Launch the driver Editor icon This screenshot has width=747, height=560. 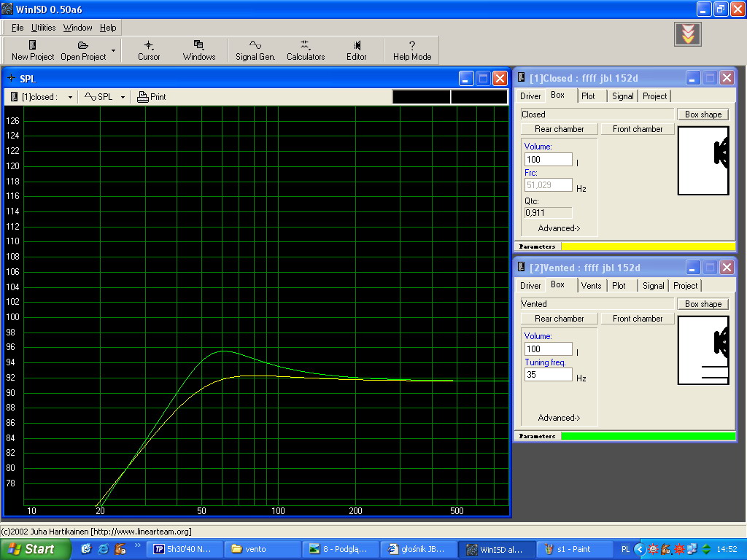(357, 45)
